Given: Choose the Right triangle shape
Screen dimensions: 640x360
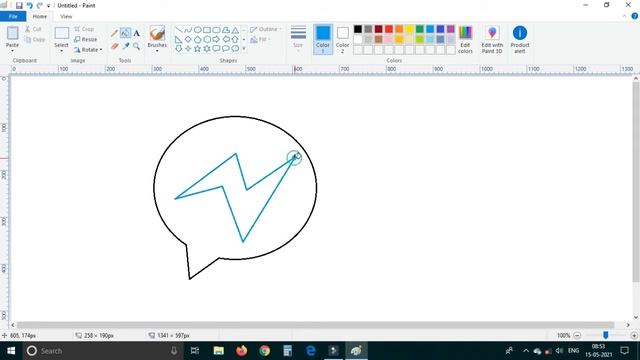Looking at the screenshot, I should pyautogui.click(x=178, y=40).
